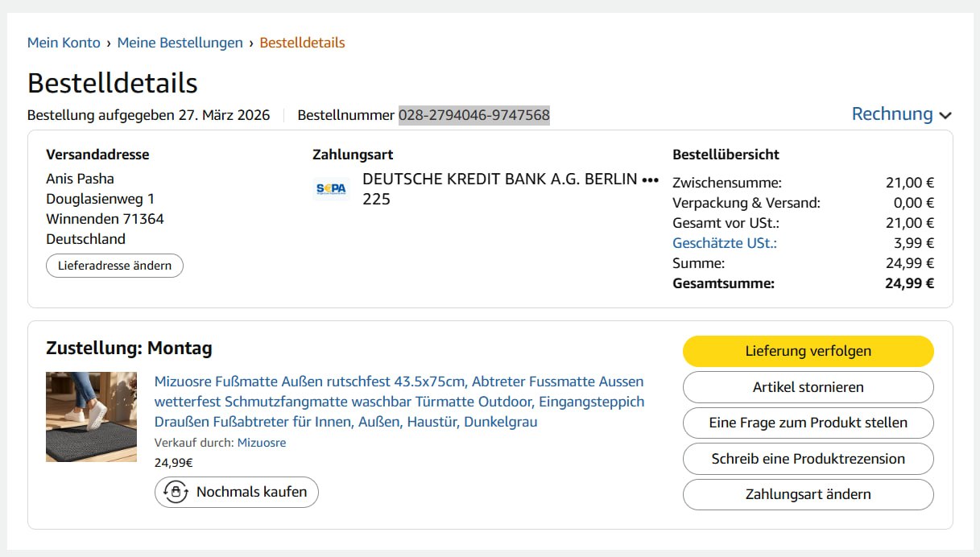Open Geschätzte USt. tax details link
This screenshot has width=980, height=557.
(724, 243)
